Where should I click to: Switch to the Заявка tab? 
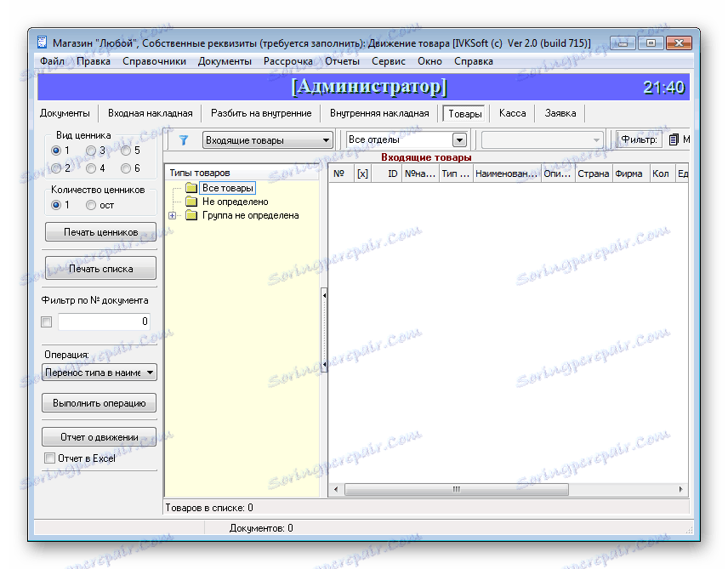point(560,113)
